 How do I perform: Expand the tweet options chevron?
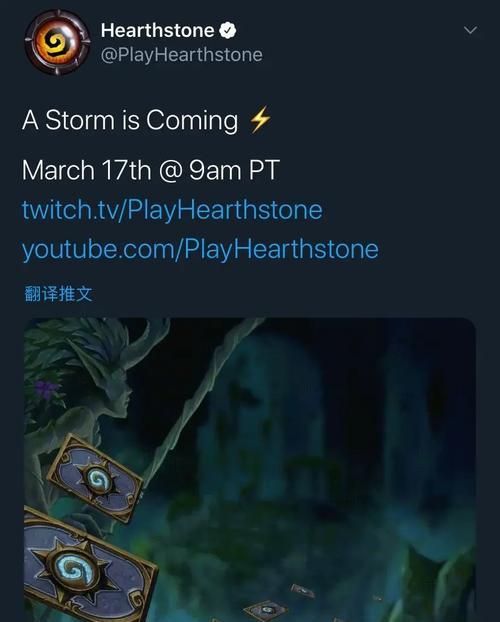[x=470, y=30]
